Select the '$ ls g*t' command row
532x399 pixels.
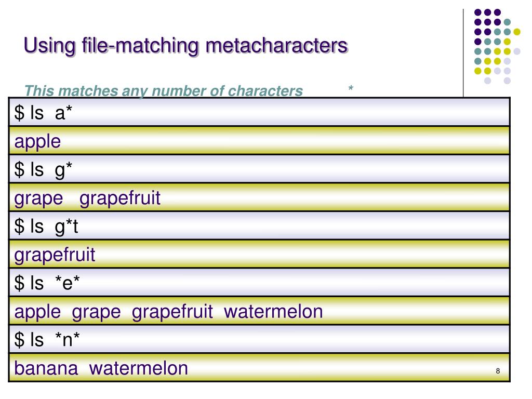259,225
